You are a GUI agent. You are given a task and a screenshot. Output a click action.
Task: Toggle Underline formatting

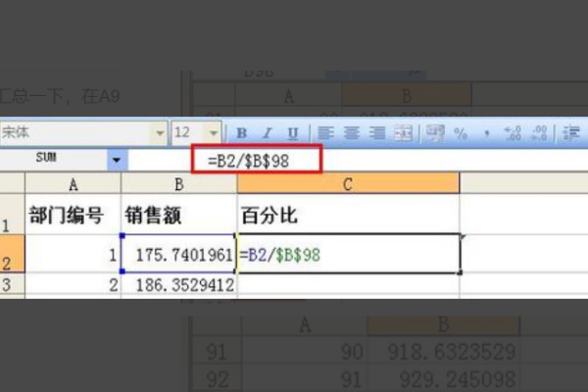(x=293, y=133)
